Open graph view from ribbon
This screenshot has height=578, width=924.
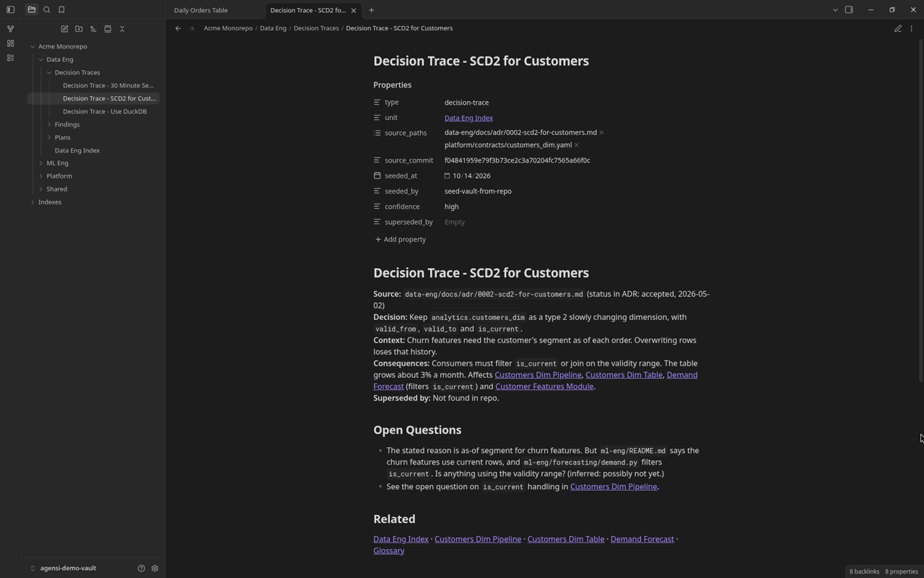(x=10, y=29)
